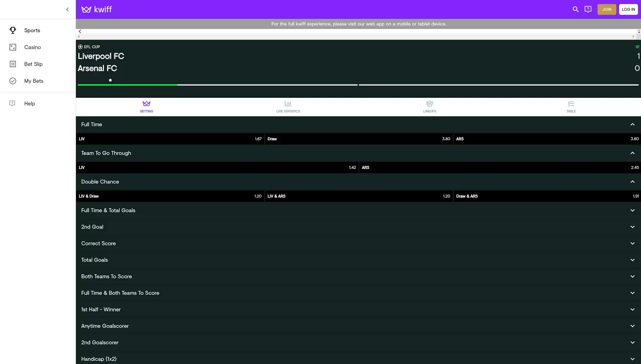Expand the 2nd Goalscorer market
This screenshot has height=364, width=641.
tap(358, 342)
